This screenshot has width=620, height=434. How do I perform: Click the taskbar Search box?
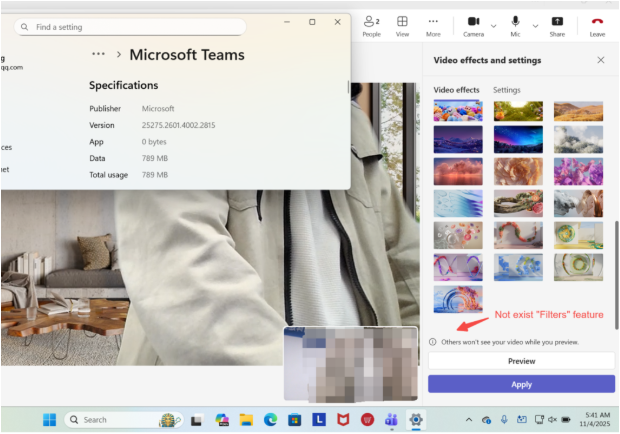(x=124, y=420)
